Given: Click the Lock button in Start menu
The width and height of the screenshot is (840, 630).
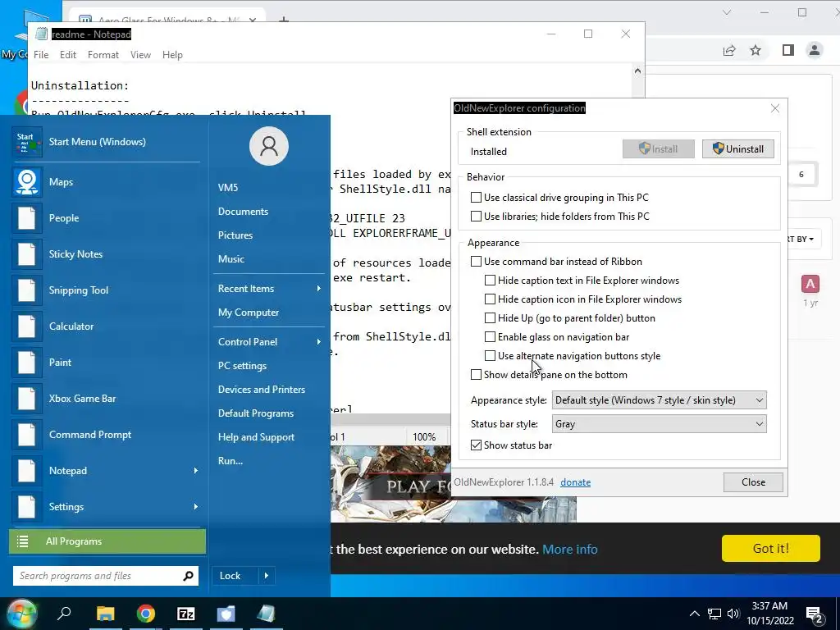Looking at the screenshot, I should (x=235, y=576).
